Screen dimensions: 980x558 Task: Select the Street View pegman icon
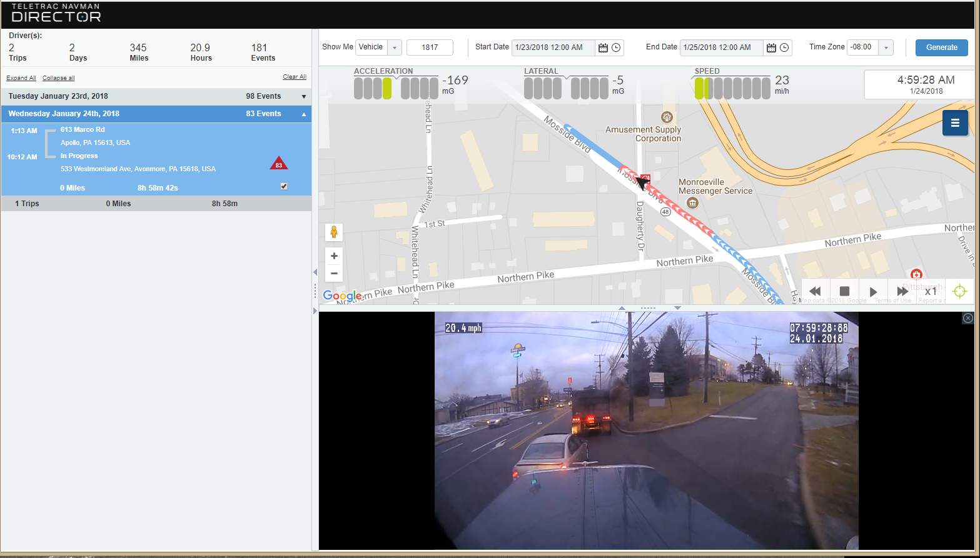pyautogui.click(x=334, y=232)
